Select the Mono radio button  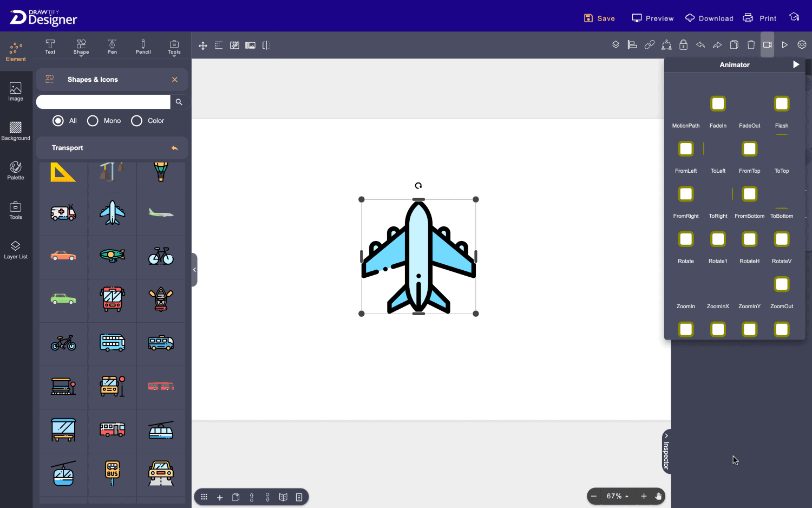(x=93, y=121)
